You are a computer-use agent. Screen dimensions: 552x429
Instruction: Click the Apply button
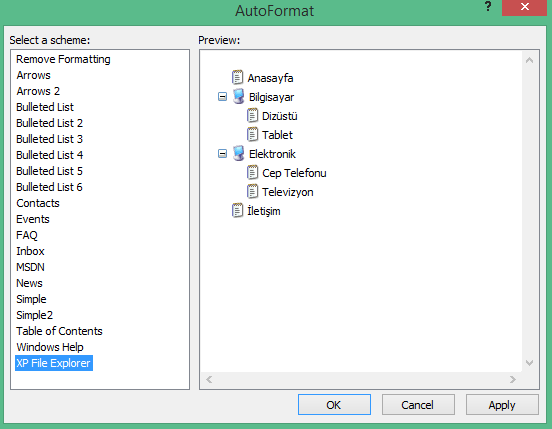coord(502,405)
